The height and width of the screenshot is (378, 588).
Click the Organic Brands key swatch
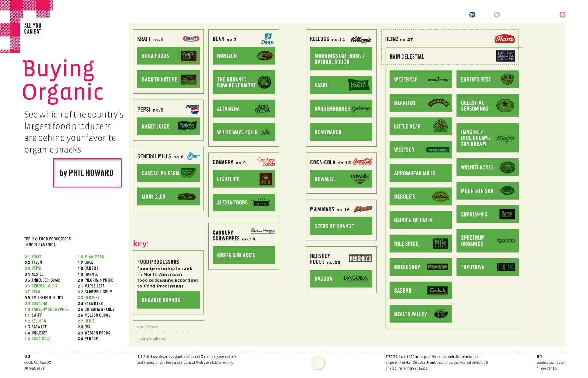click(168, 300)
